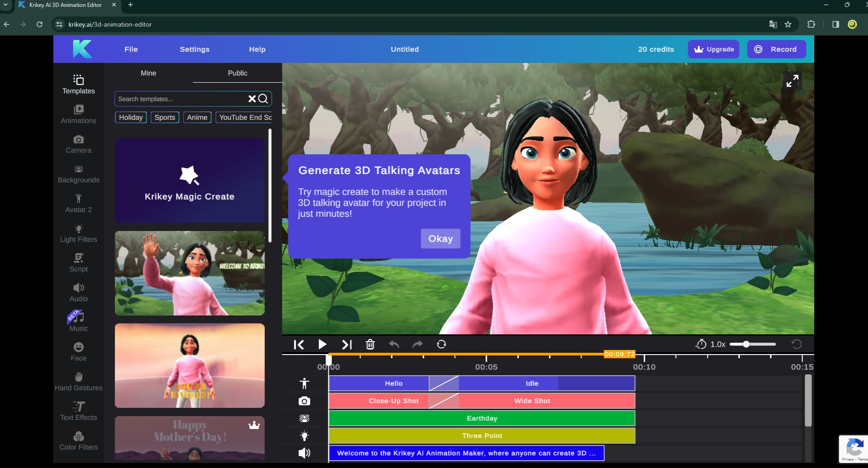Click the Upgrade button
Viewport: 868px width, 468px height.
click(714, 49)
